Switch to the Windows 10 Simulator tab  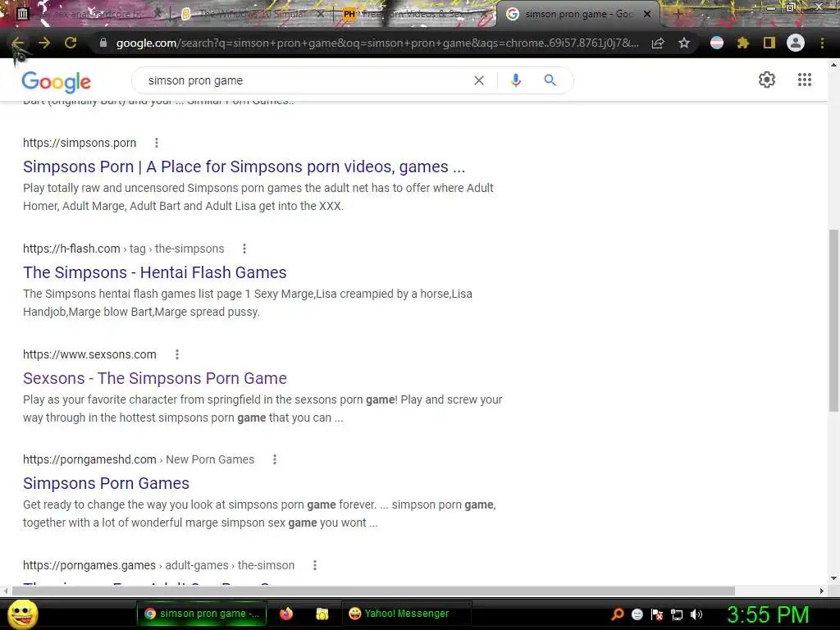pyautogui.click(x=252, y=14)
